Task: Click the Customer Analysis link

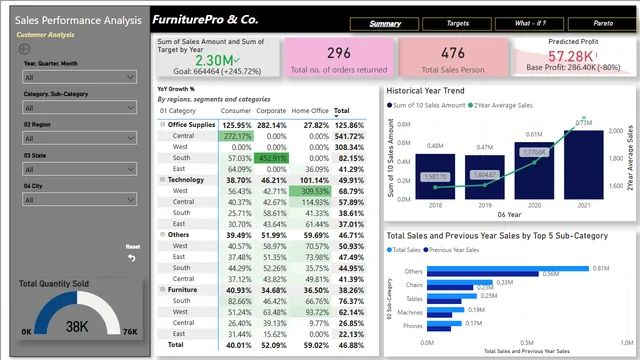Action: point(45,35)
